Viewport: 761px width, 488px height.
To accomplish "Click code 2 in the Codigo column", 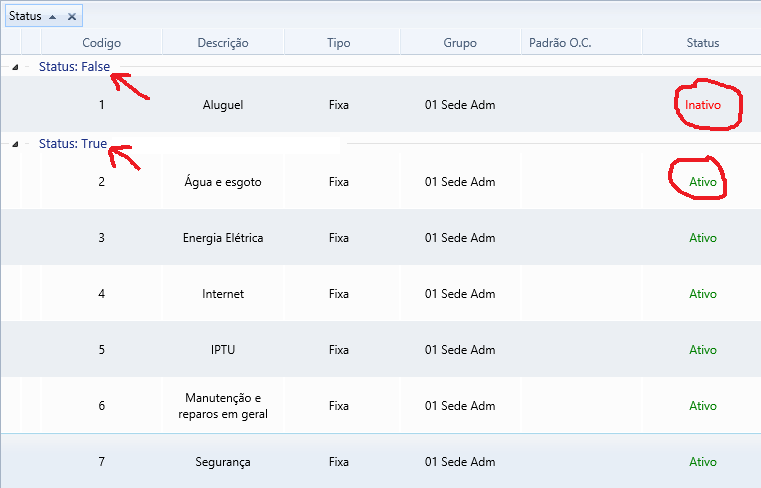I will 101,182.
